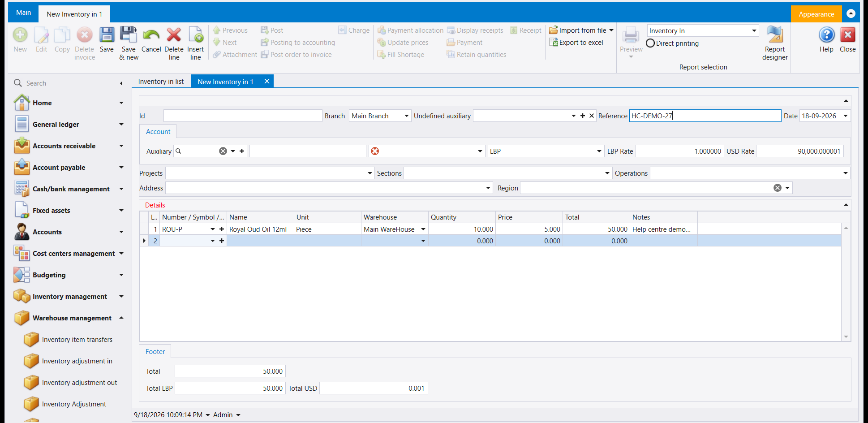Click the Warehouse management box icon
Image resolution: width=868 pixels, height=423 pixels.
[x=21, y=318]
